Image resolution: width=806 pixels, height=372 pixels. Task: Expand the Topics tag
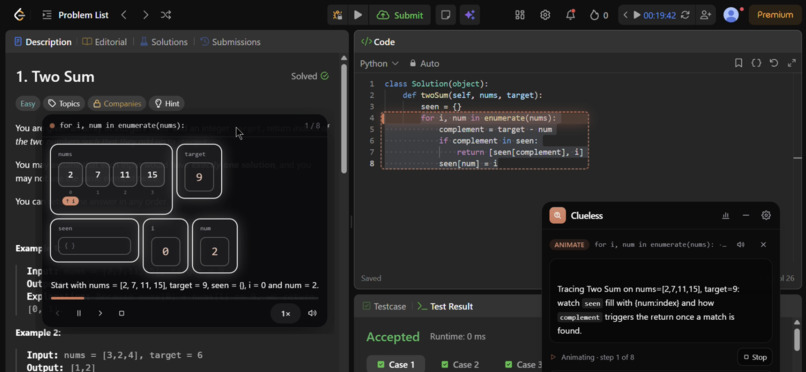[64, 104]
